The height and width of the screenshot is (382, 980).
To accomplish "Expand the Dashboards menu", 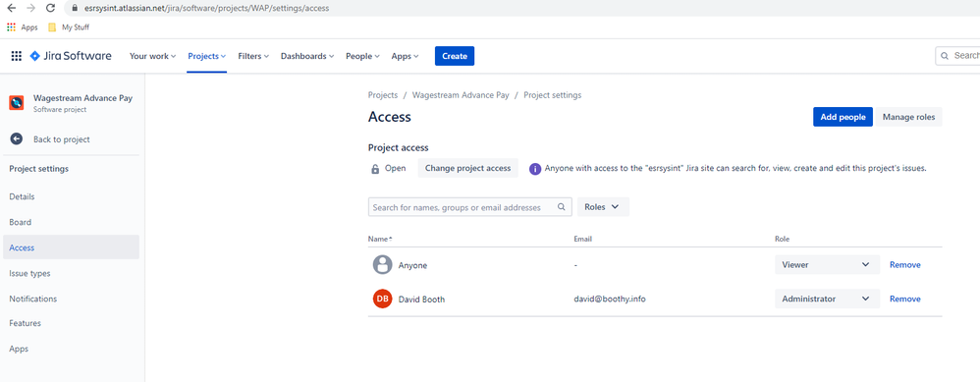I will pos(307,56).
